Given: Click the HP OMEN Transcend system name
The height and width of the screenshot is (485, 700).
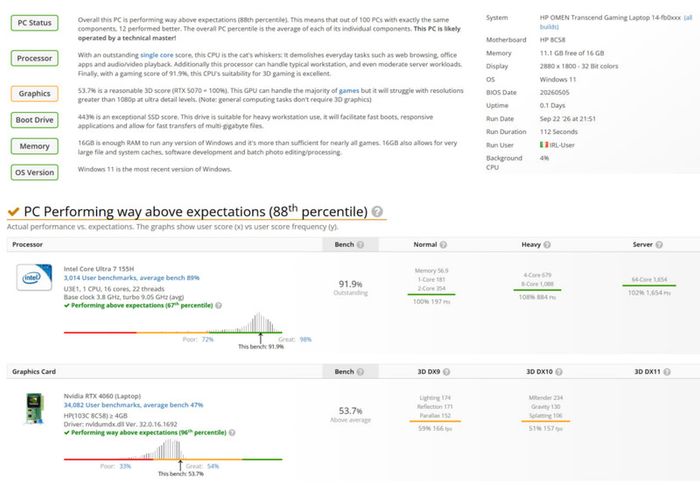Looking at the screenshot, I should coord(610,18).
